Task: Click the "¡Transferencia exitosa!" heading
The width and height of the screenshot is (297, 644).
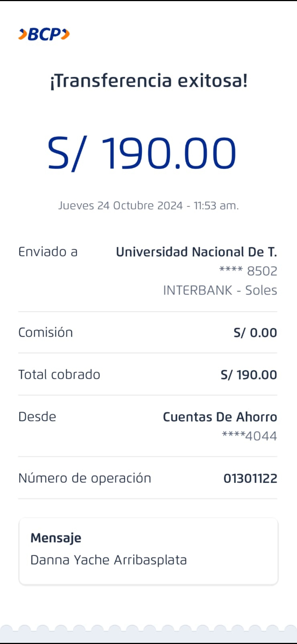Action: pos(148,81)
